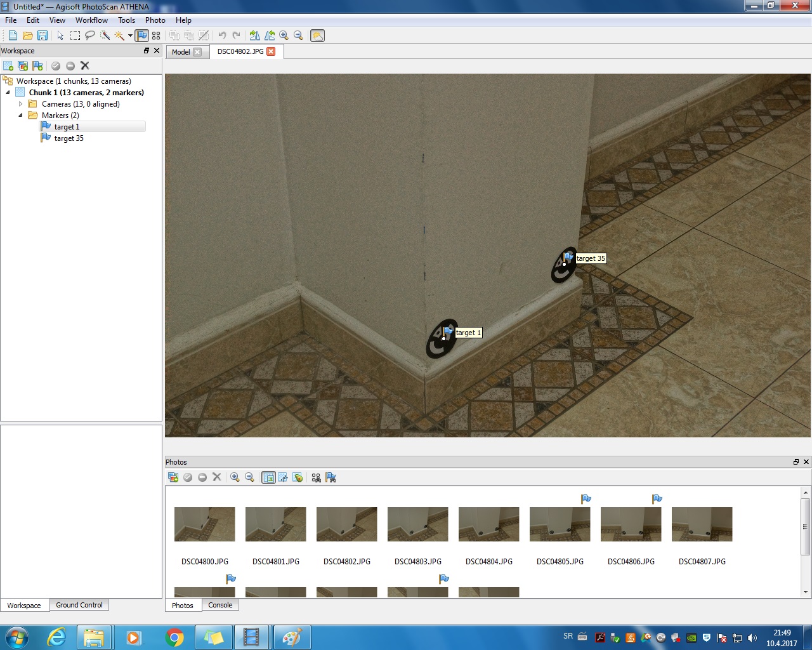
Task: Click the Disable items icon in the Workspace toolbar
Action: point(70,66)
